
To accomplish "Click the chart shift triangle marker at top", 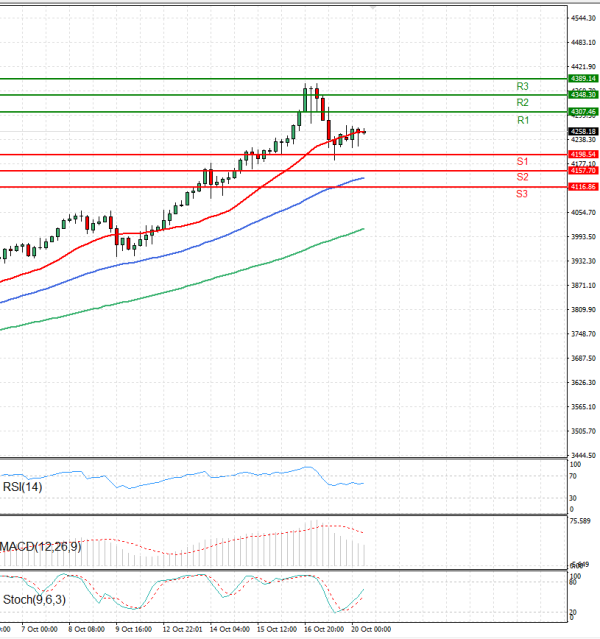I will click(x=372, y=6).
